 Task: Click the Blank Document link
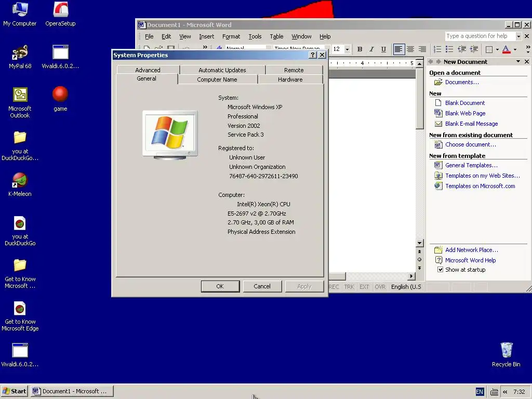point(465,103)
